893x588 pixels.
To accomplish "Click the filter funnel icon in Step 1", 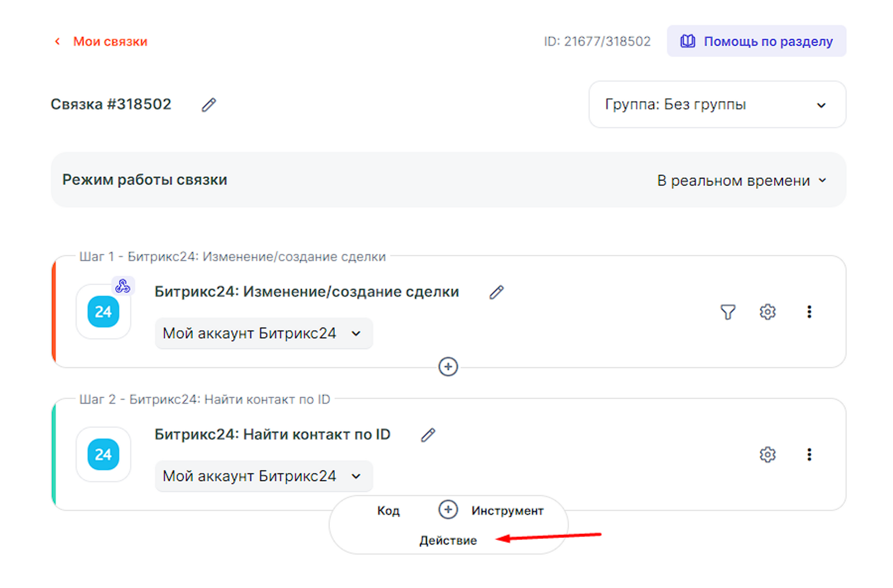I will (728, 312).
